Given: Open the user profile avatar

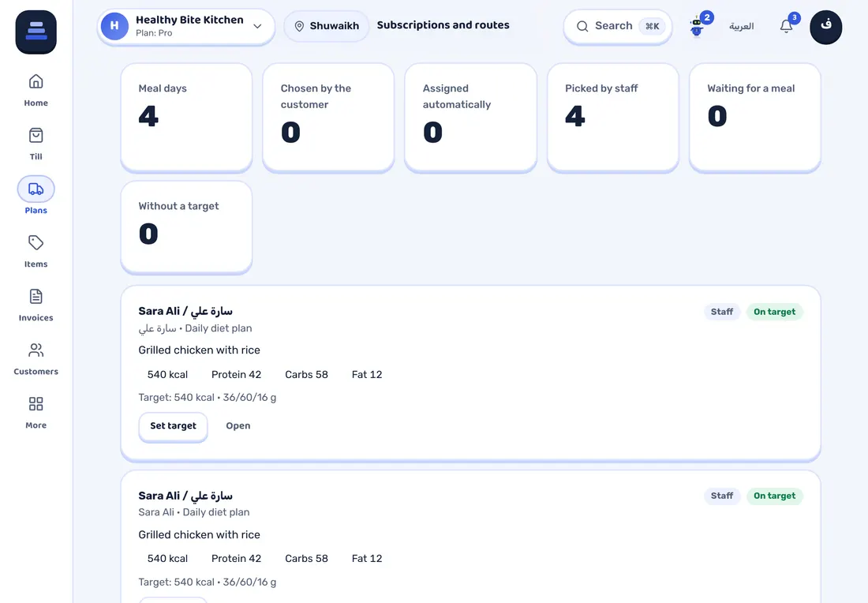Looking at the screenshot, I should [x=826, y=27].
